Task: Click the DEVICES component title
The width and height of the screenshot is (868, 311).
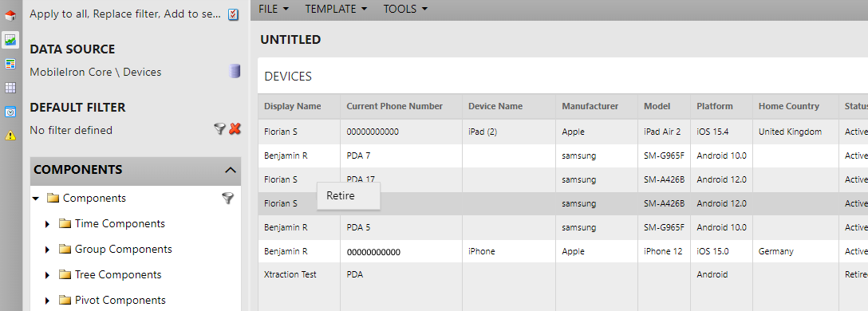Action: [288, 77]
